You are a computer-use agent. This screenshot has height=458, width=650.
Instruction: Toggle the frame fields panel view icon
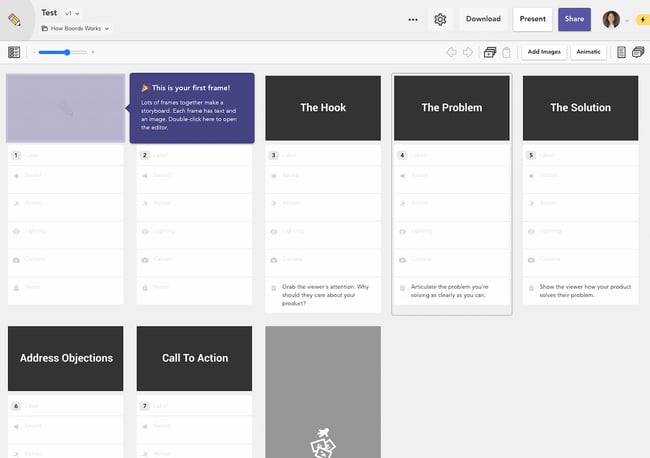point(14,52)
